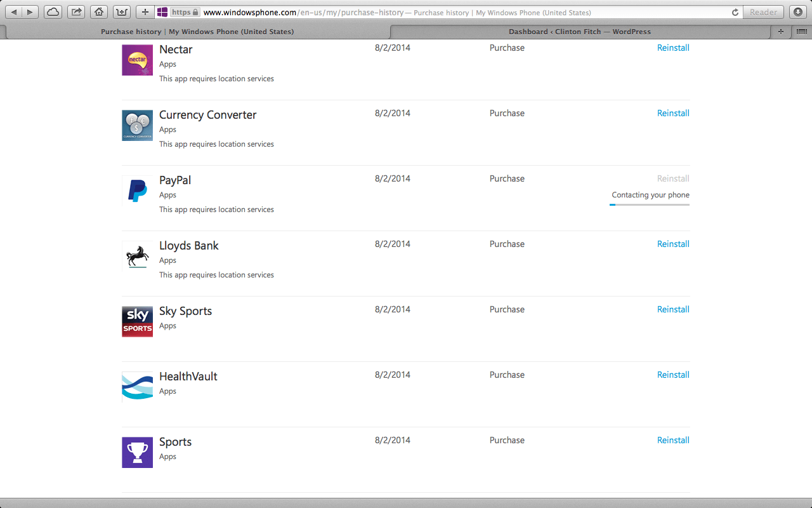Viewport: 812px width, 508px height.
Task: Open new tab plus button
Action: (781, 32)
